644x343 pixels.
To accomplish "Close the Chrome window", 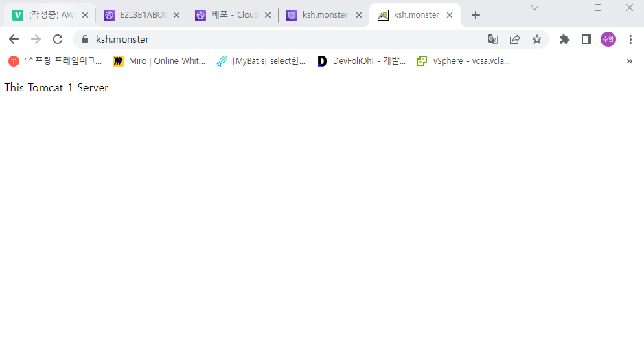I will pyautogui.click(x=629, y=8).
